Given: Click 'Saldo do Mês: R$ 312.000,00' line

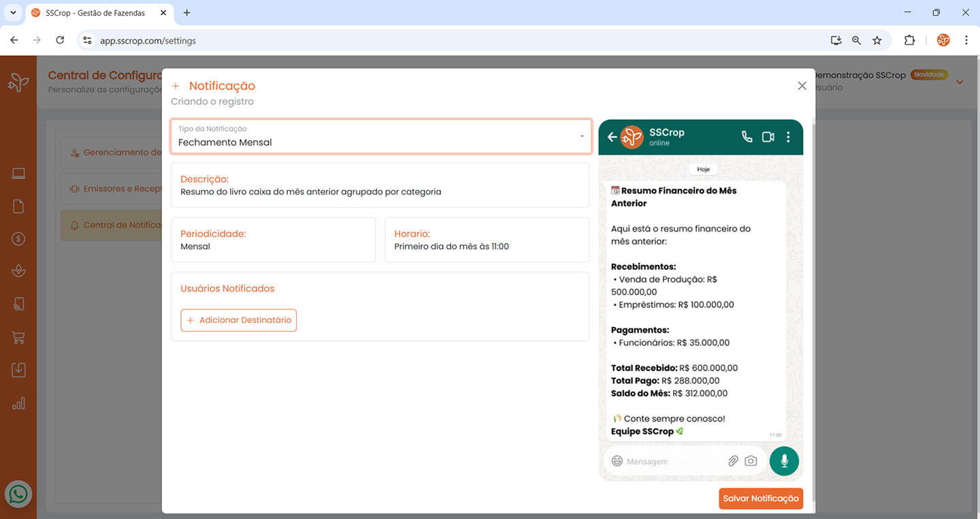Looking at the screenshot, I should [670, 394].
